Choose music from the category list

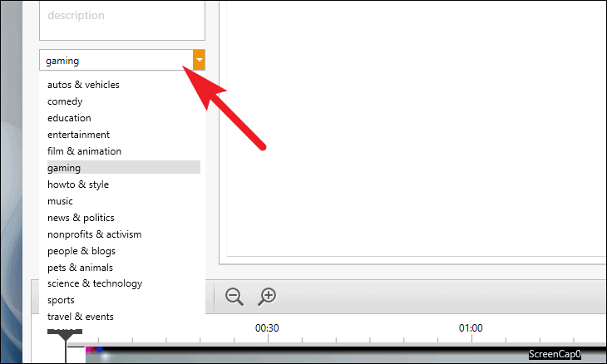(x=60, y=201)
